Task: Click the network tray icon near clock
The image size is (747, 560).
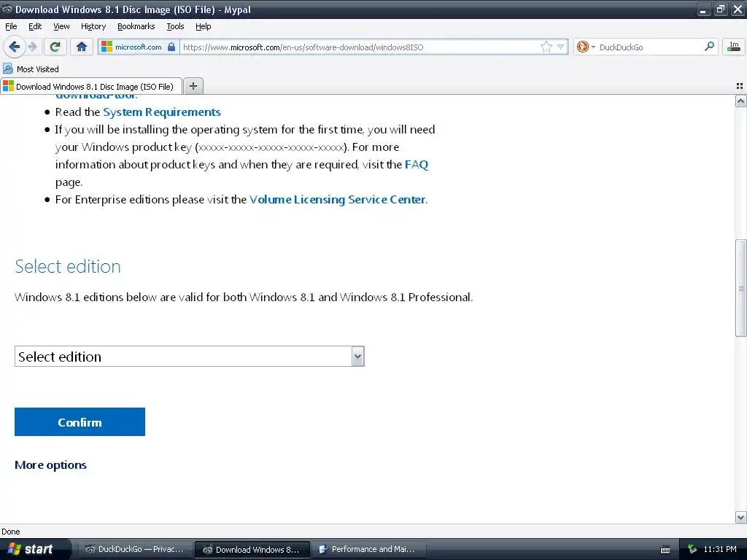Action: [692, 550]
